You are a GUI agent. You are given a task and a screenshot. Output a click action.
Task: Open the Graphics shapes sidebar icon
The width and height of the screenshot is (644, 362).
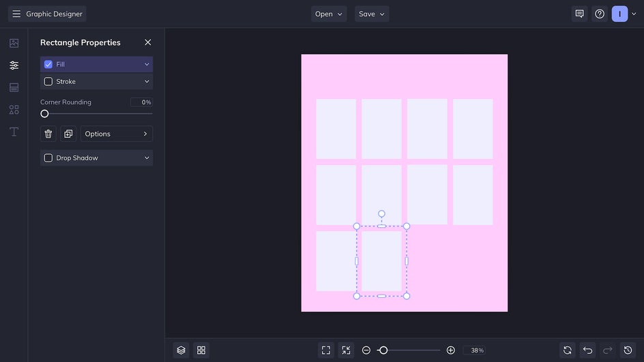(14, 110)
